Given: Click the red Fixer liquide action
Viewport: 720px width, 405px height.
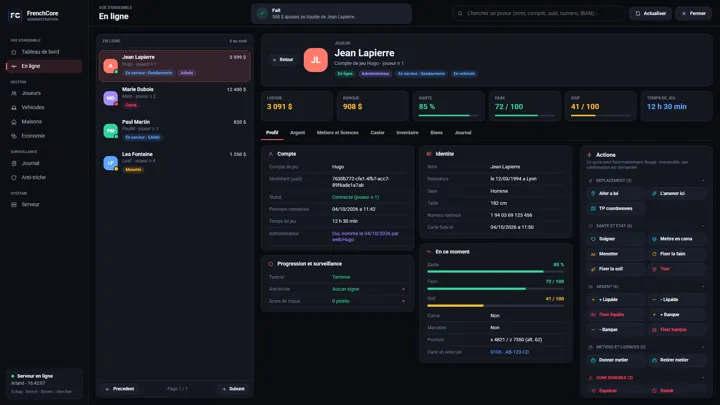Looking at the screenshot, I should [616, 315].
